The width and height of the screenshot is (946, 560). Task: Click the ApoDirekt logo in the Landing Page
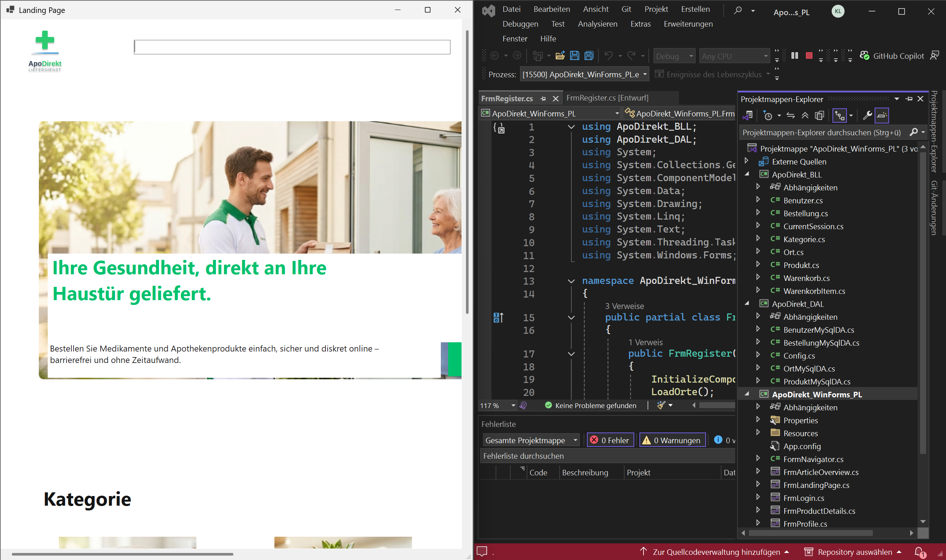coord(45,51)
